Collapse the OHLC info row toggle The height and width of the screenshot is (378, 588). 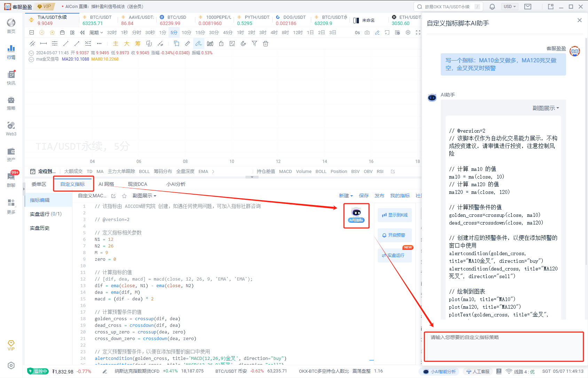(x=31, y=53)
